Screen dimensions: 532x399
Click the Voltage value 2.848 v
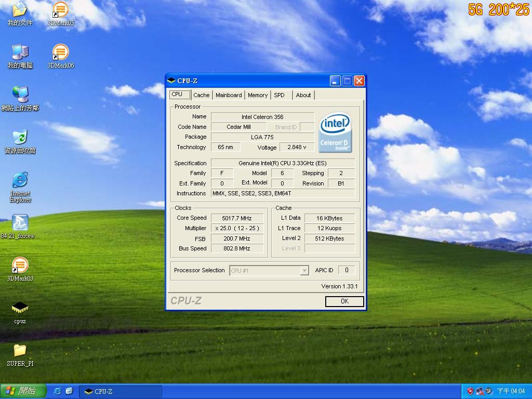(x=297, y=147)
